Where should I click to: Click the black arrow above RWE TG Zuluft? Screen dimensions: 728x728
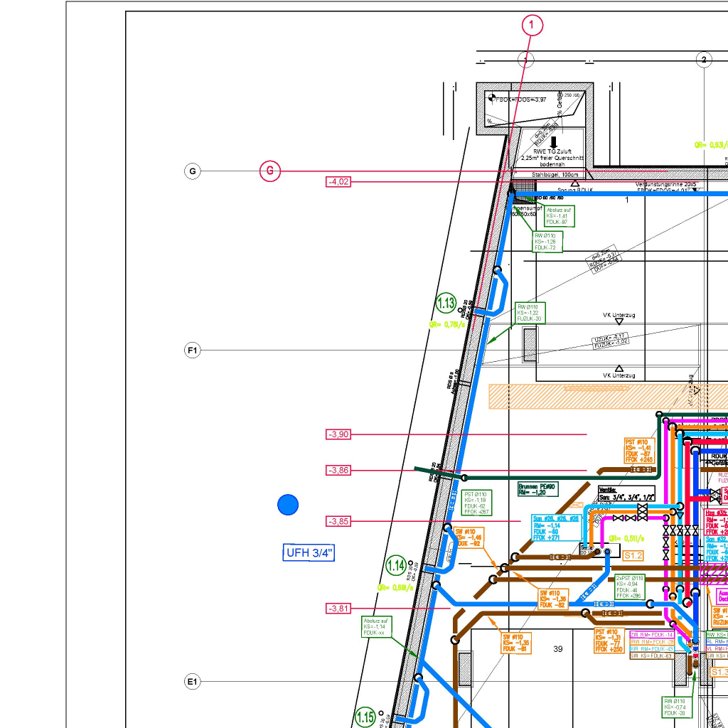[x=552, y=142]
